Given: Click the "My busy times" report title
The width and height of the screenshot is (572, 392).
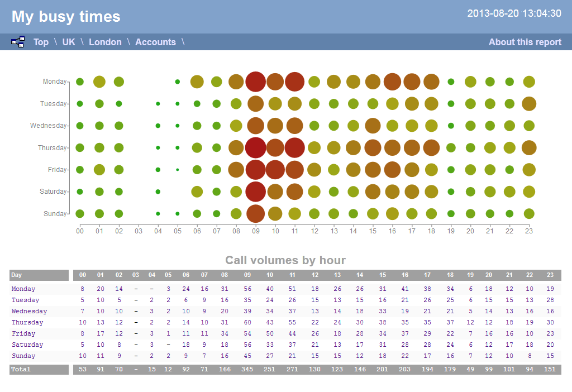Looking at the screenshot, I should [x=65, y=17].
